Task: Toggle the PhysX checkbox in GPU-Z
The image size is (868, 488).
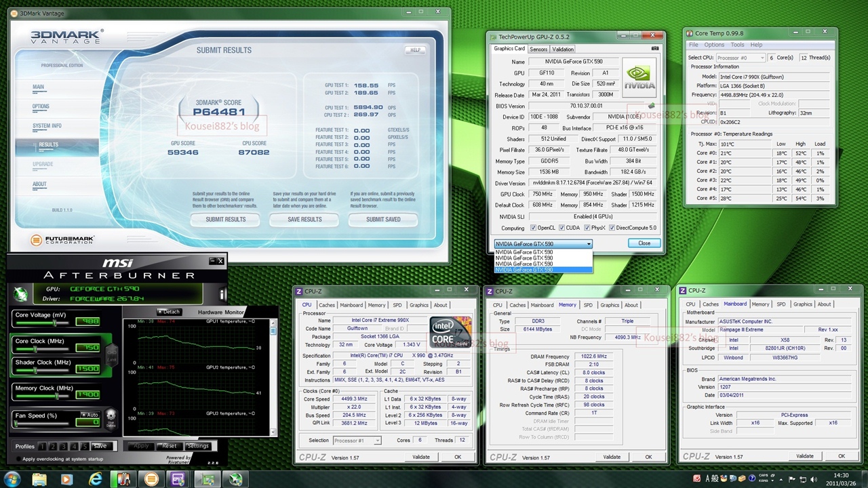Action: point(587,228)
